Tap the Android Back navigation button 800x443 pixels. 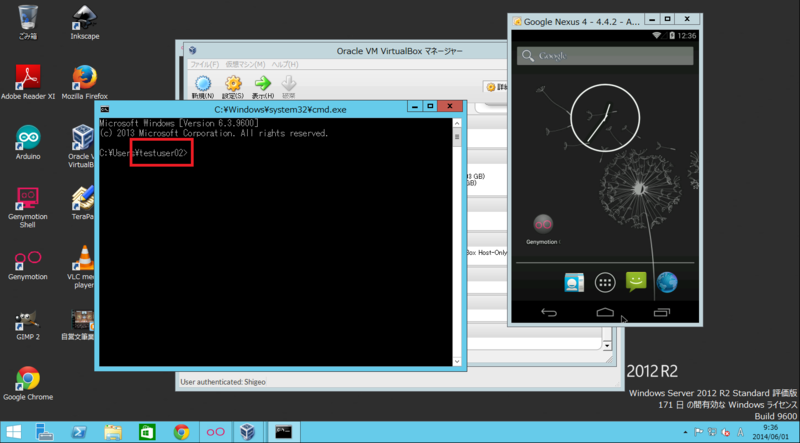(x=549, y=312)
